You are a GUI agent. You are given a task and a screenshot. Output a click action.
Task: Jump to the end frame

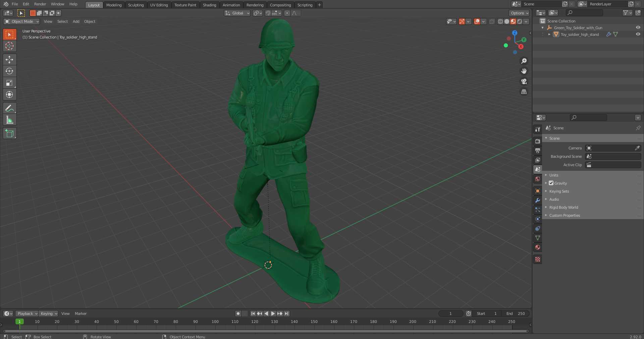(x=286, y=314)
